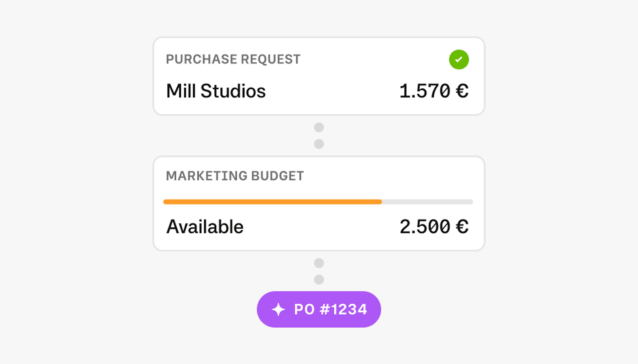
Task: Click the green checkmark approval icon
Action: [459, 60]
